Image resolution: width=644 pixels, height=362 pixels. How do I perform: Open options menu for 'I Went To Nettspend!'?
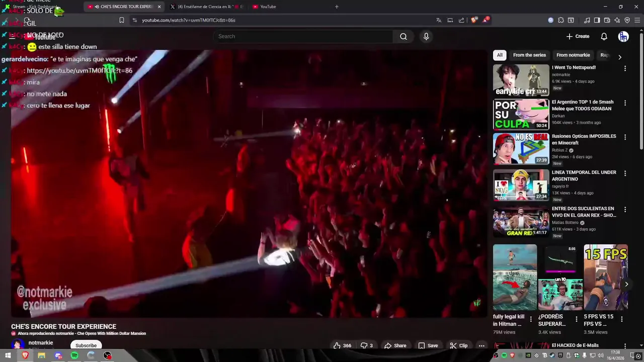625,68
